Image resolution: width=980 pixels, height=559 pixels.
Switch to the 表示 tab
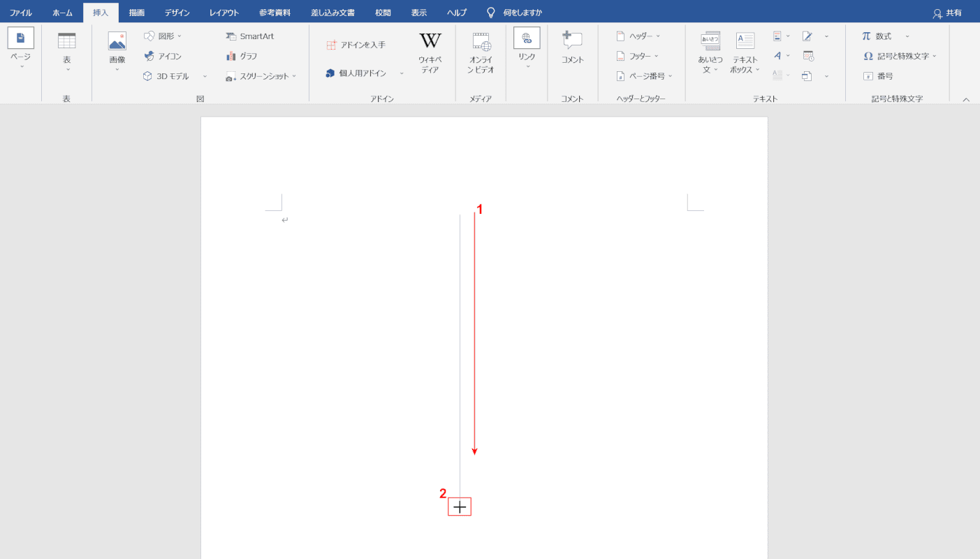pos(419,13)
